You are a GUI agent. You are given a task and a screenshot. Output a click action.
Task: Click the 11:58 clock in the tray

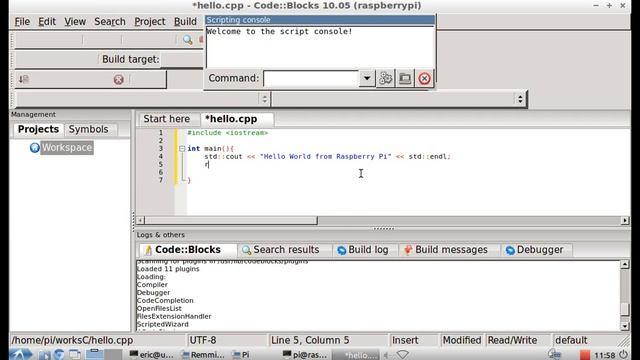pyautogui.click(x=605, y=355)
